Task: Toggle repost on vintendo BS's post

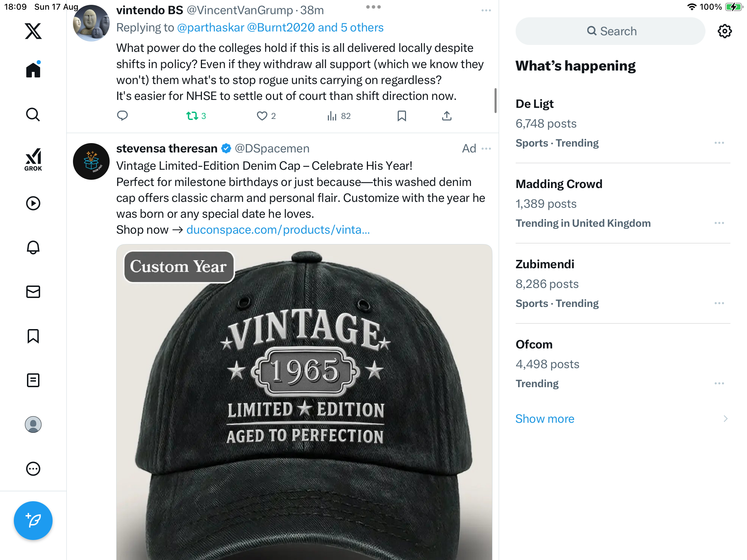Action: [x=192, y=116]
